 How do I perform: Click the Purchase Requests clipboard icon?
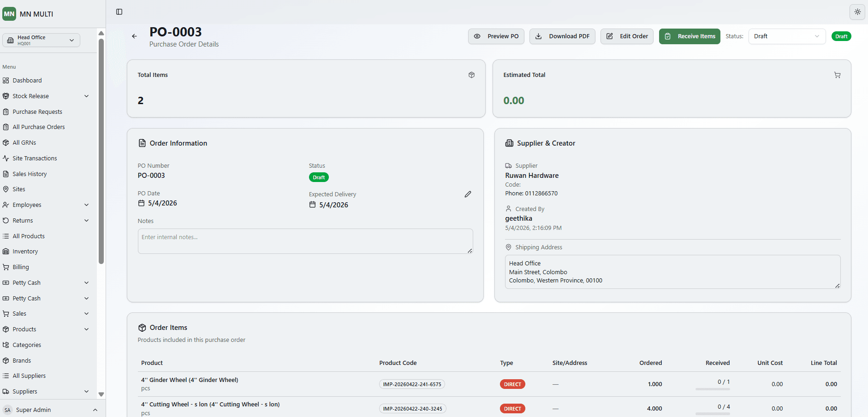(6, 112)
